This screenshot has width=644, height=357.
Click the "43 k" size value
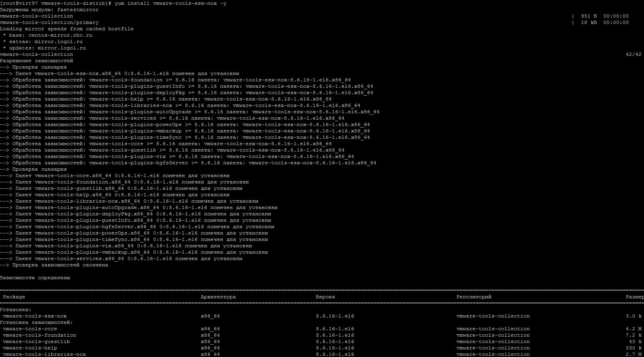tap(635, 341)
